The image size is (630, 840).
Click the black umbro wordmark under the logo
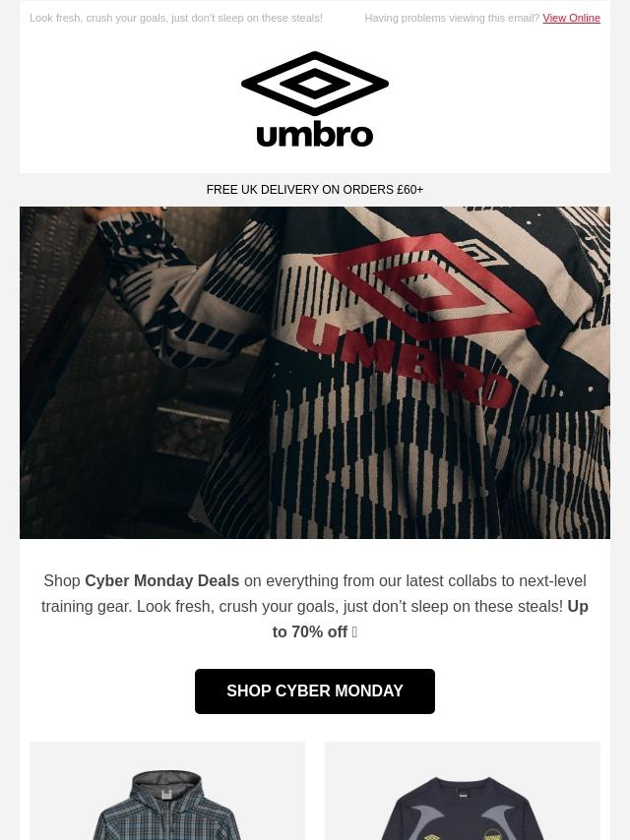(x=315, y=135)
